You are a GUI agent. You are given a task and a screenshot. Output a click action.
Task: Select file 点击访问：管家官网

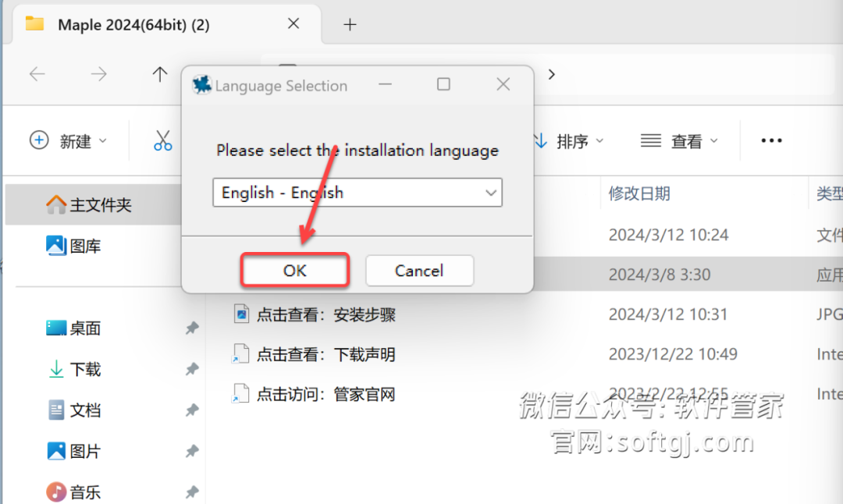325,395
